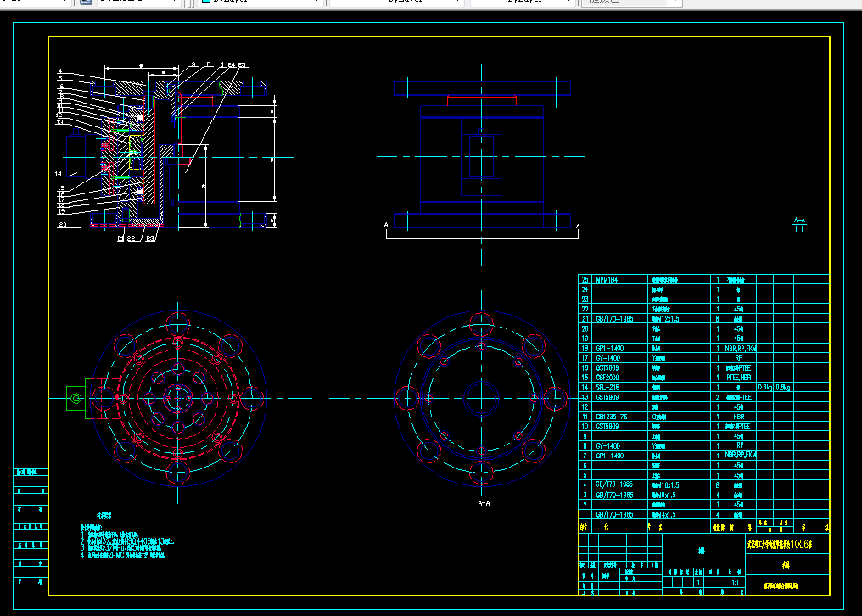Click the 1006 text in the title block
This screenshot has width=862, height=616.
click(798, 544)
